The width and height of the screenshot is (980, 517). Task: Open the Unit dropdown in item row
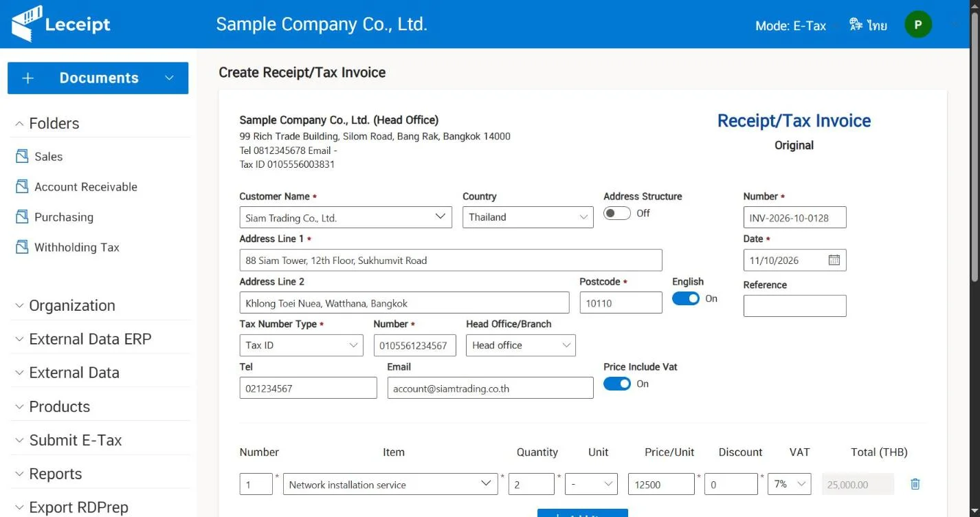pos(591,484)
